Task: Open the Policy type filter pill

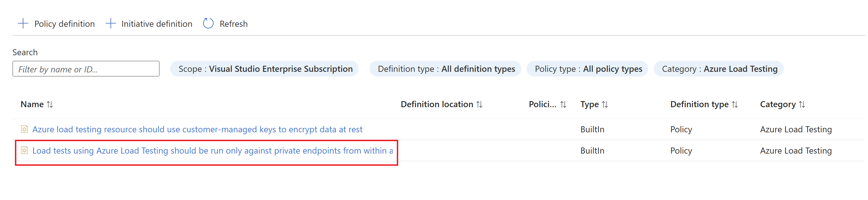Action: point(588,69)
